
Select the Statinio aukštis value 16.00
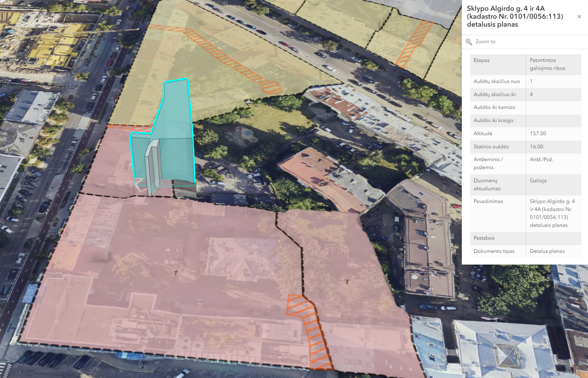[536, 147]
